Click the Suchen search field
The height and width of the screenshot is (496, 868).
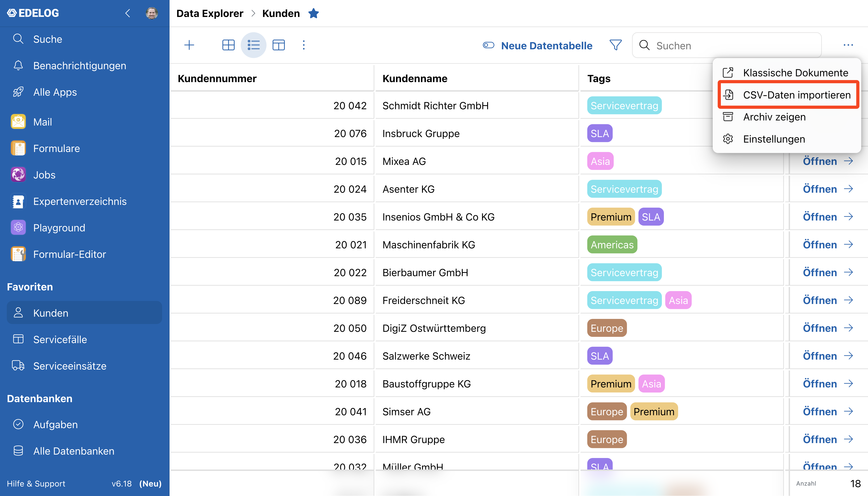(727, 45)
